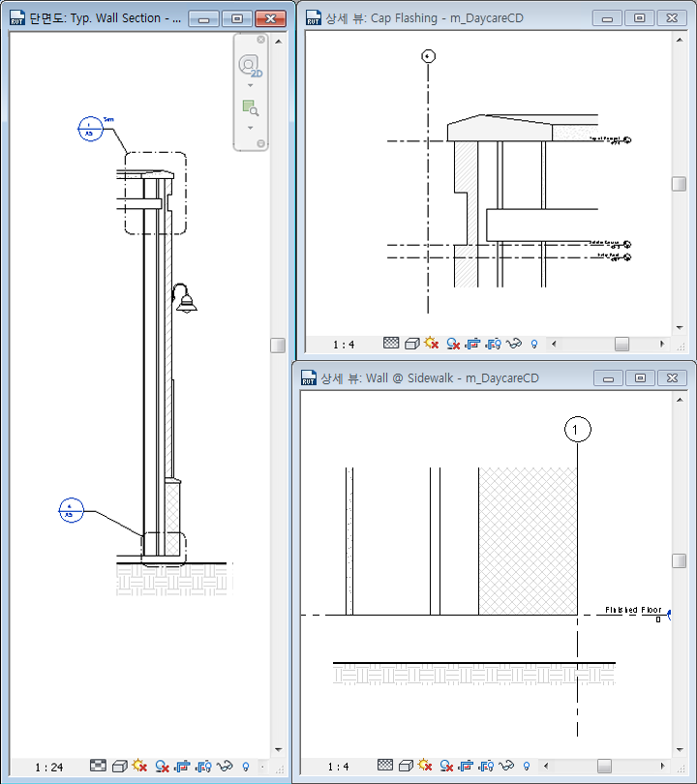Show crop region in Wall @ Sidewalk view
The image size is (697, 784).
[486, 766]
